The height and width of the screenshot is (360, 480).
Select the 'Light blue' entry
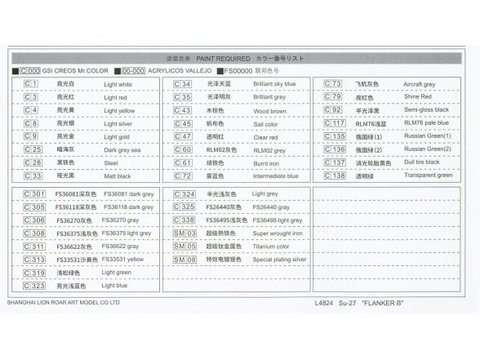(x=114, y=286)
